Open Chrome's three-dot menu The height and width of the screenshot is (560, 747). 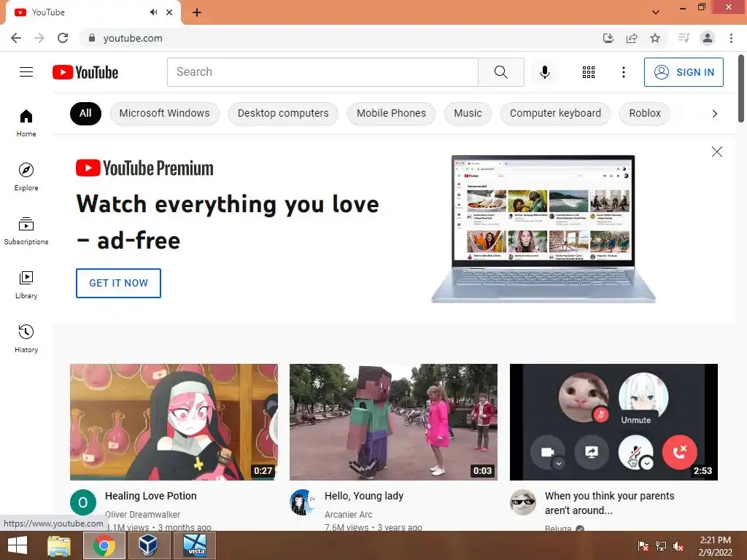[x=731, y=38]
